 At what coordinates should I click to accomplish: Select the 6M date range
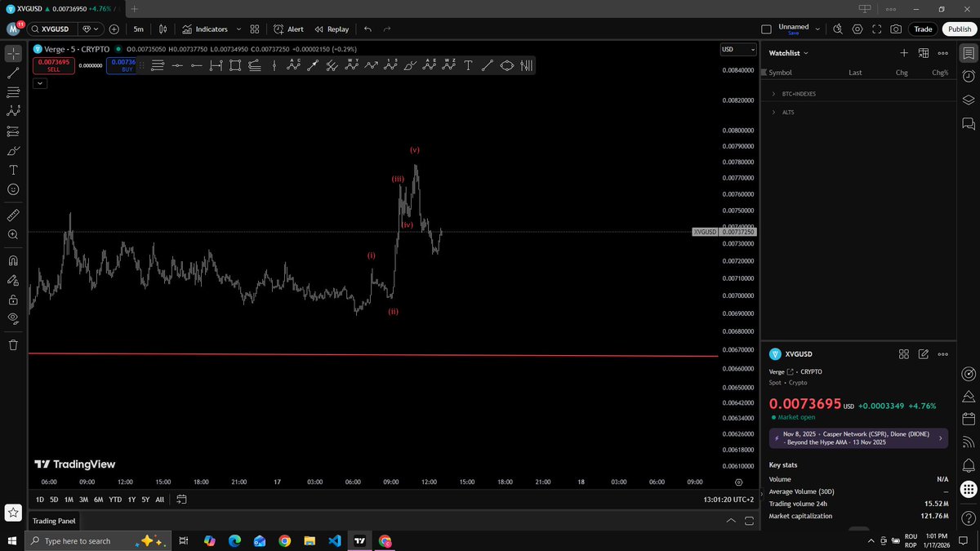click(98, 499)
